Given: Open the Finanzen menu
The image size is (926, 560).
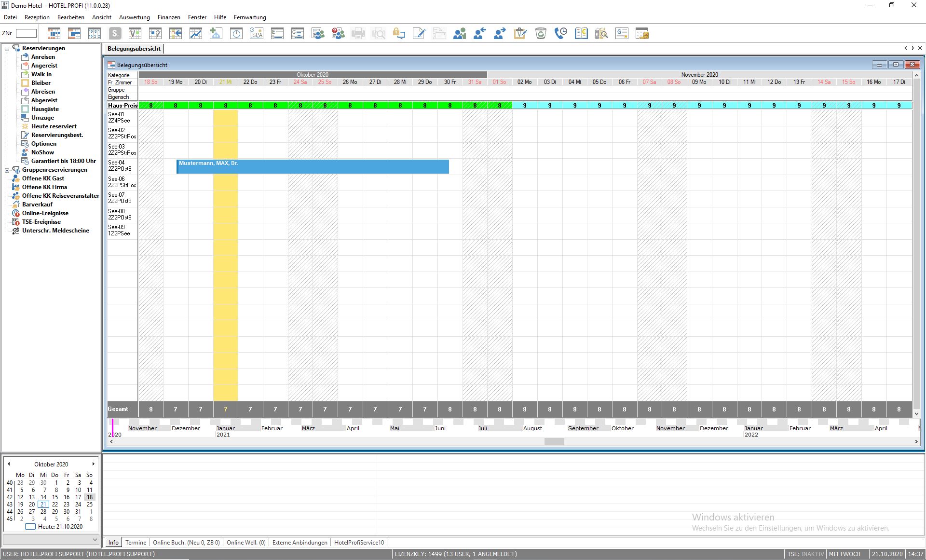Looking at the screenshot, I should [168, 17].
